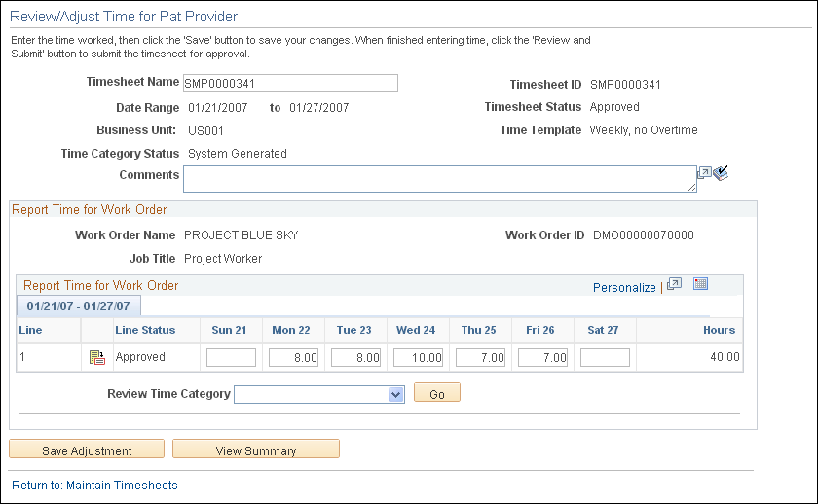Image resolution: width=818 pixels, height=504 pixels.
Task: Click Work Order ID DMO00000070000
Action: tap(644, 235)
